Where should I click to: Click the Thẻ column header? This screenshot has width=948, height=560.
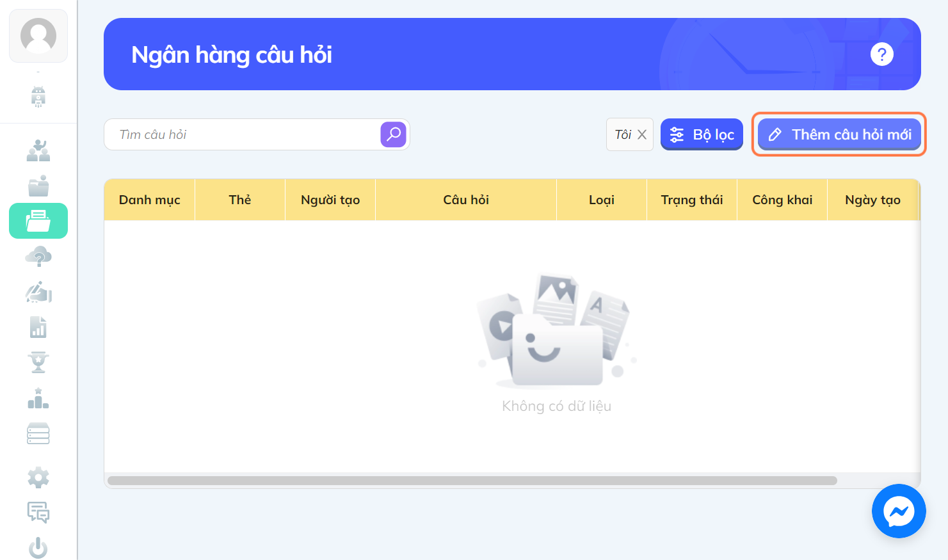tap(240, 200)
